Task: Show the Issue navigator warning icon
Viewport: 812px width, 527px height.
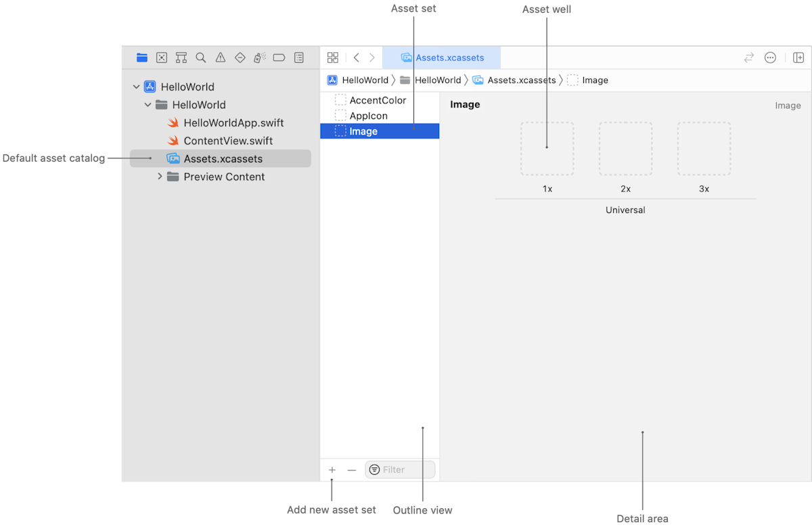Action: pos(221,58)
